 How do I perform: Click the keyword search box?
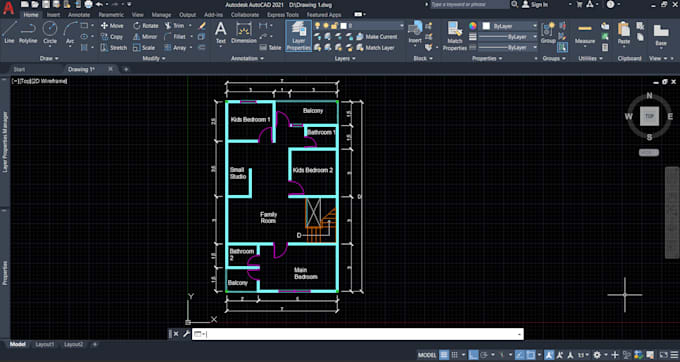(x=470, y=4)
